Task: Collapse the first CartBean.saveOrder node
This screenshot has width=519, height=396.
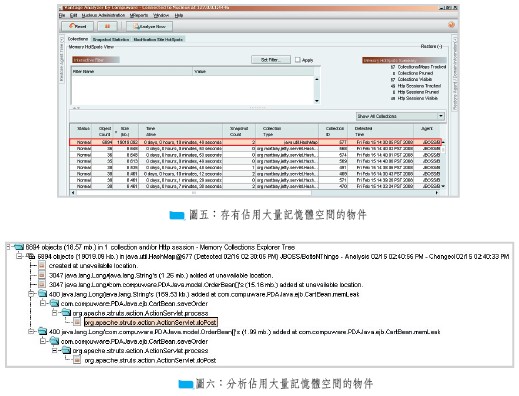Action: [43, 303]
